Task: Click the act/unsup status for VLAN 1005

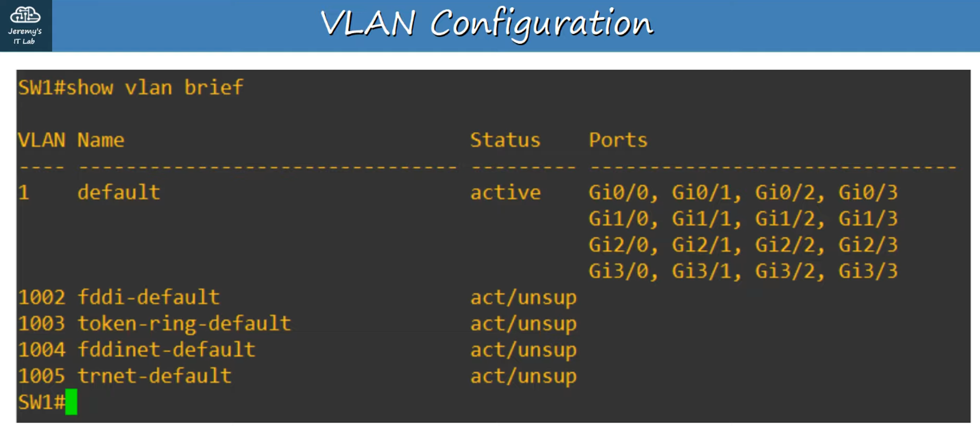Action: [x=523, y=376]
